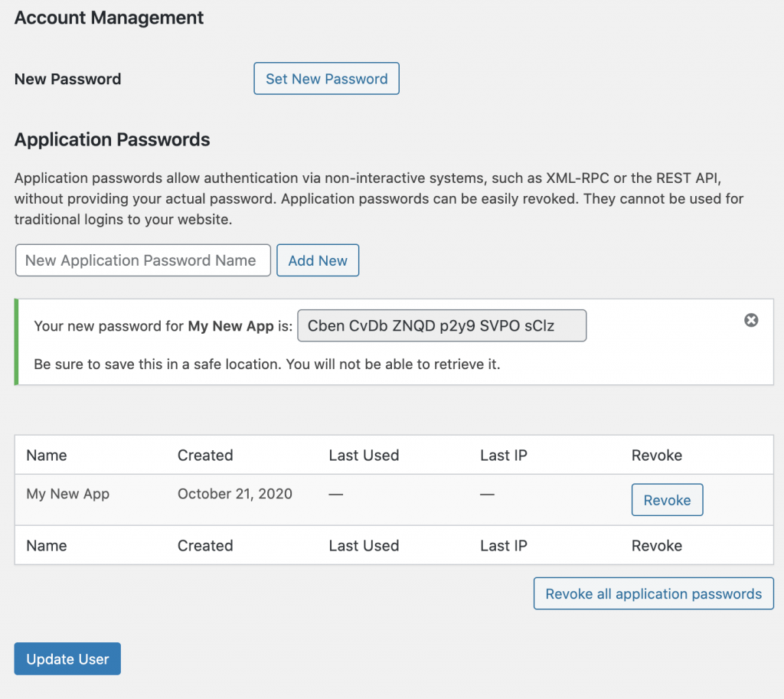The height and width of the screenshot is (699, 784).
Task: Click the Last Used column in table header
Action: tap(364, 455)
